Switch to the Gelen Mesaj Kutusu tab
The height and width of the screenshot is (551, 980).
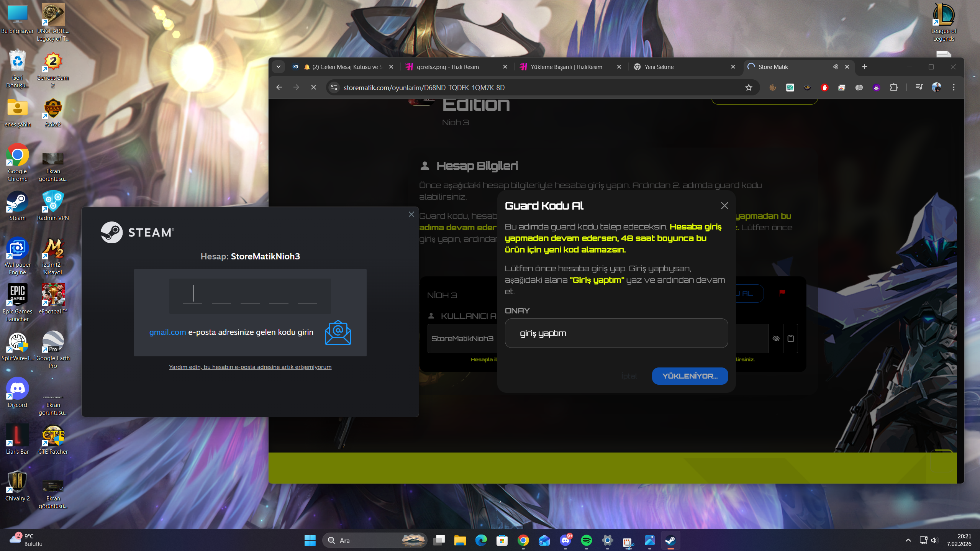[x=343, y=67]
